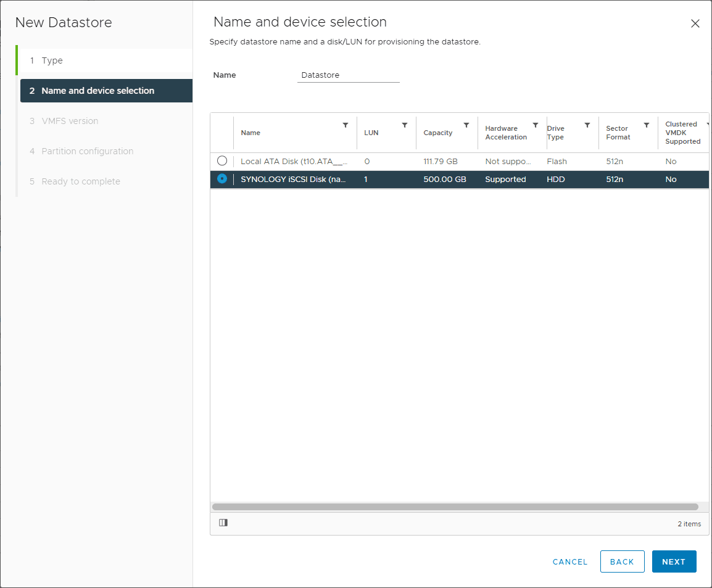Click the VMFS version step

click(x=70, y=121)
